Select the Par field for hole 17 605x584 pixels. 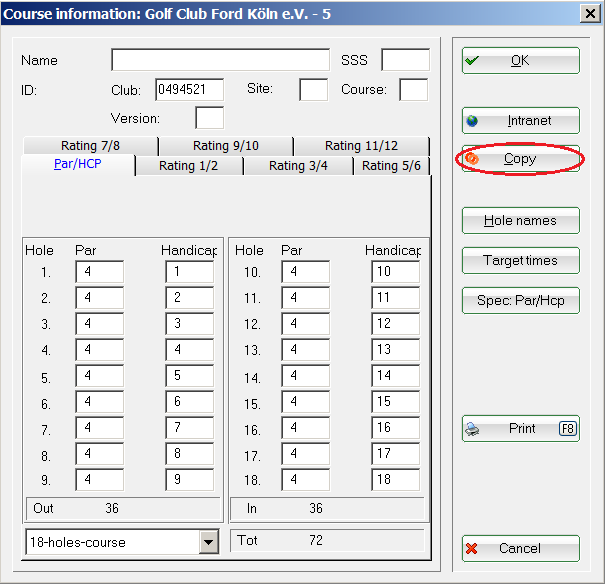(x=306, y=454)
